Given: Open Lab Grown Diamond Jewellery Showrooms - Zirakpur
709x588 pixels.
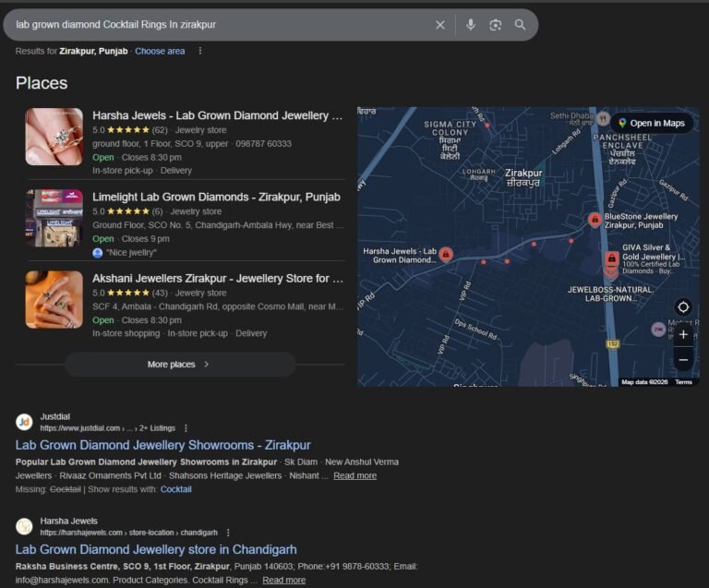Looking at the screenshot, I should tap(162, 445).
